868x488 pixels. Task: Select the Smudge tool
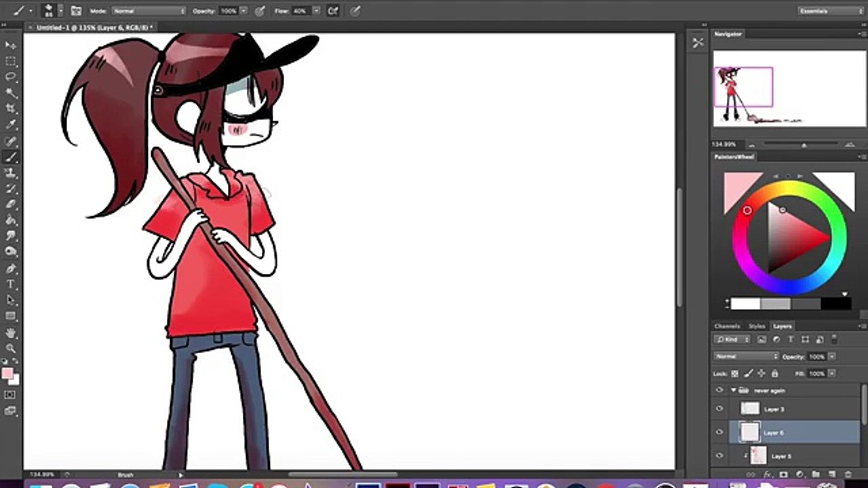point(11,236)
